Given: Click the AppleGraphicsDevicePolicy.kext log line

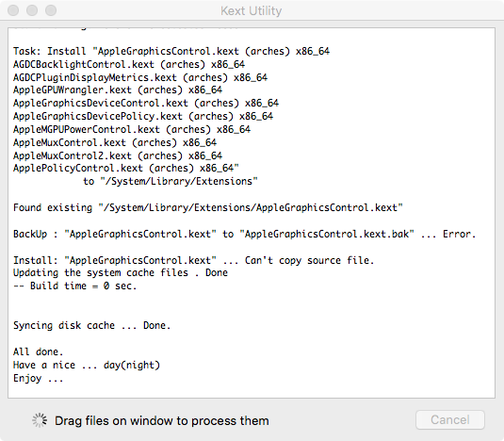Looking at the screenshot, I should (143, 116).
